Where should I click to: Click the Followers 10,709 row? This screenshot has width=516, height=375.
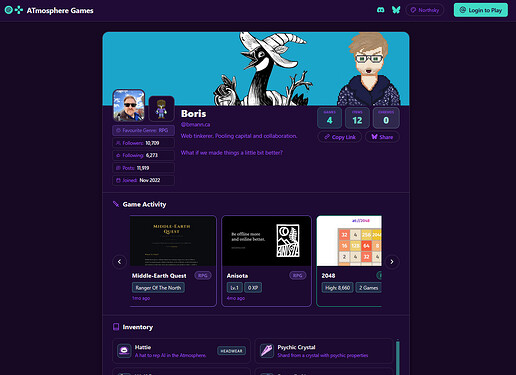pyautogui.click(x=143, y=143)
